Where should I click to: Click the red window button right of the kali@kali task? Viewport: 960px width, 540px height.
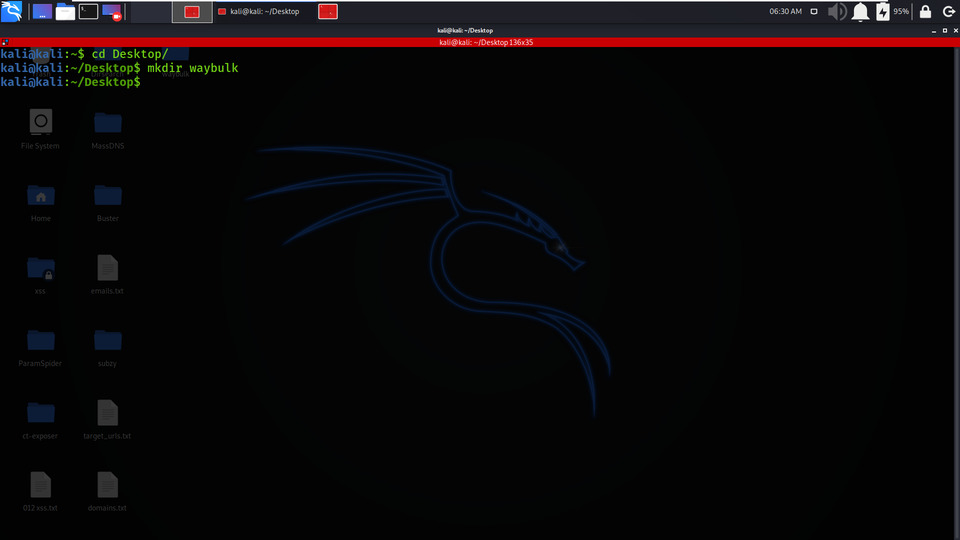[x=328, y=12]
